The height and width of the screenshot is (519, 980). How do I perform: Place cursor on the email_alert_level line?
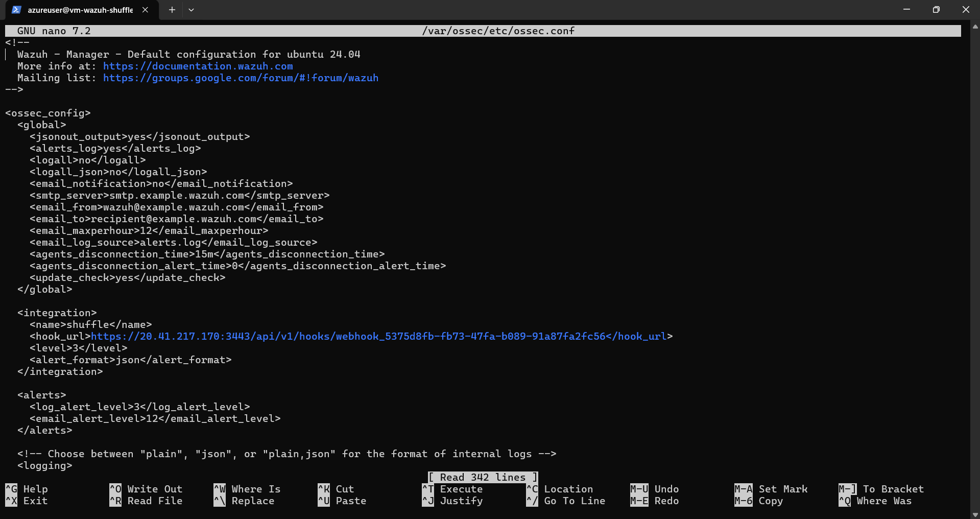click(x=155, y=418)
